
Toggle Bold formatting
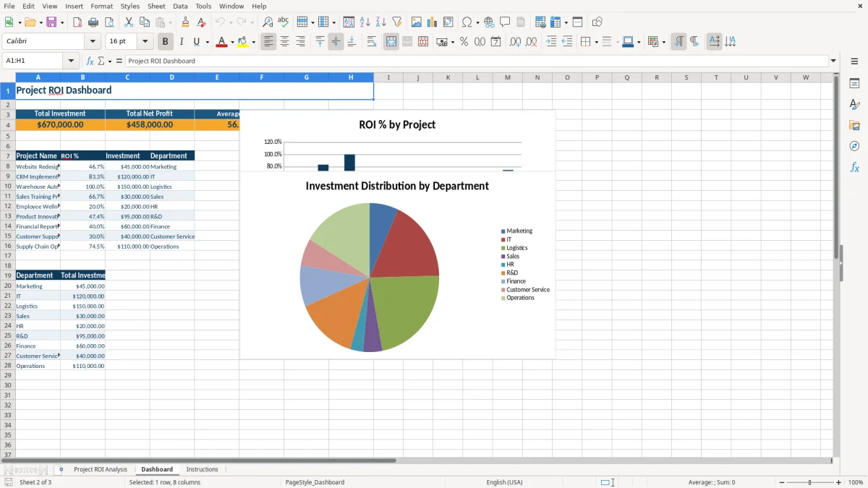click(x=165, y=42)
